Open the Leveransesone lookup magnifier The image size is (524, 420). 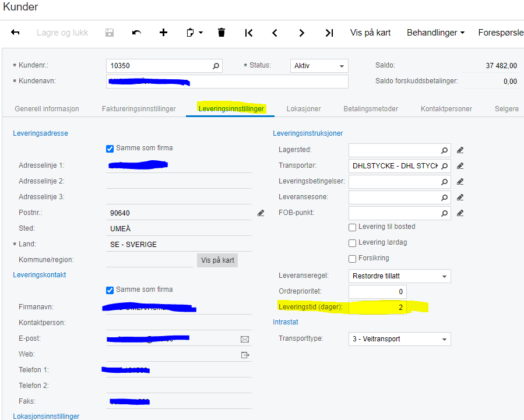444,197
